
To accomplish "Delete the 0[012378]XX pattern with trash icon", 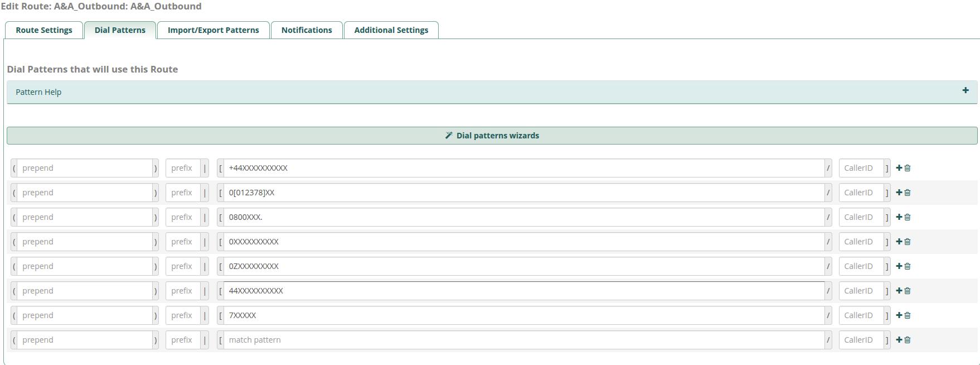I will [x=908, y=193].
